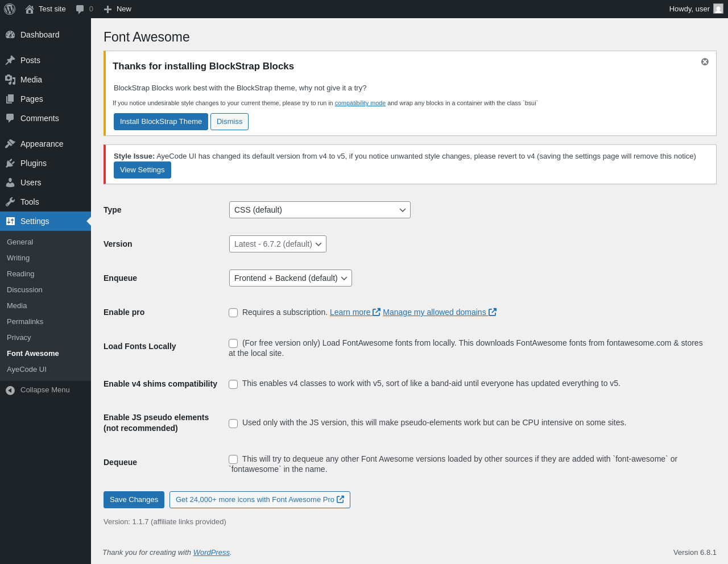Click the Tools wrench icon
The image size is (728, 564).
pos(10,202)
